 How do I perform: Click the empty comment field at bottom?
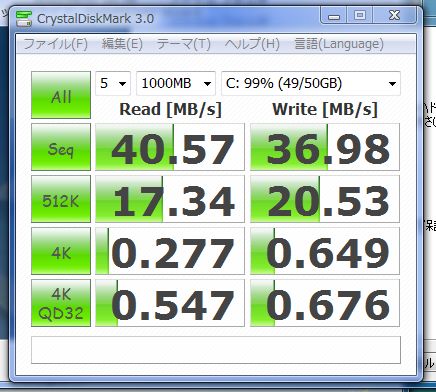(x=216, y=350)
